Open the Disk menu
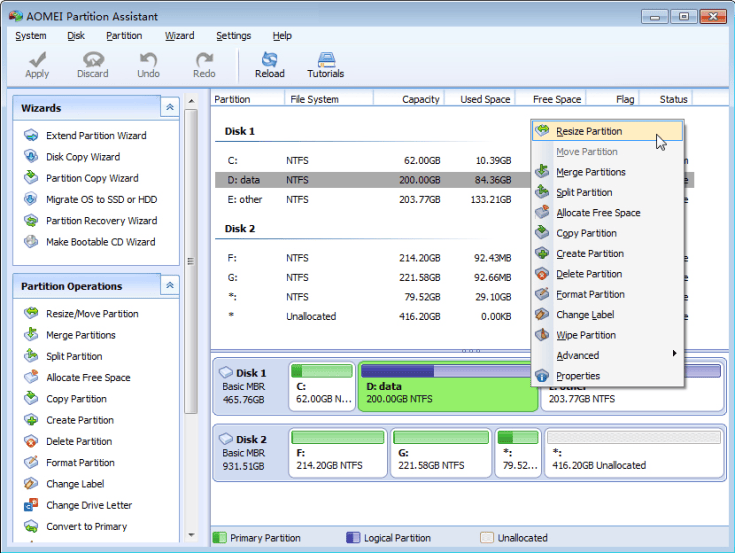The height and width of the screenshot is (553, 735). (76, 36)
